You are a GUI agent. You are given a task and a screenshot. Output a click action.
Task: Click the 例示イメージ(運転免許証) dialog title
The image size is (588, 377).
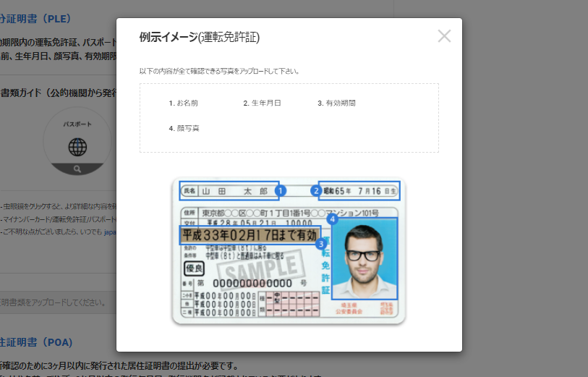click(x=200, y=37)
